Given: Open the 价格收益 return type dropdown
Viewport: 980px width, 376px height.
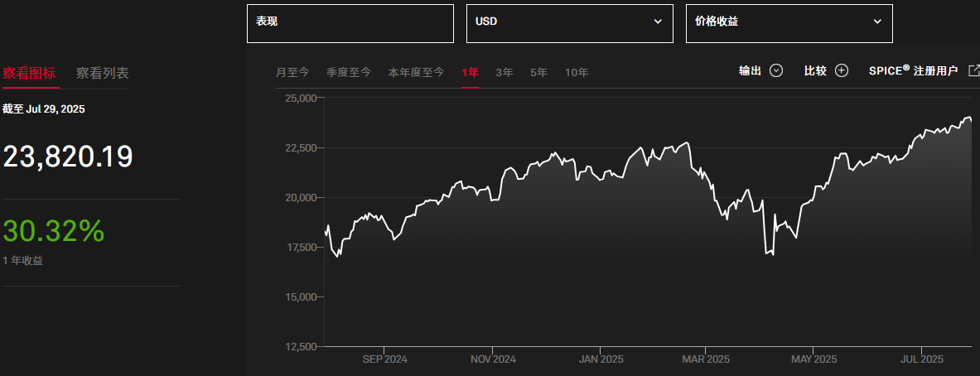Looking at the screenshot, I should 789,24.
